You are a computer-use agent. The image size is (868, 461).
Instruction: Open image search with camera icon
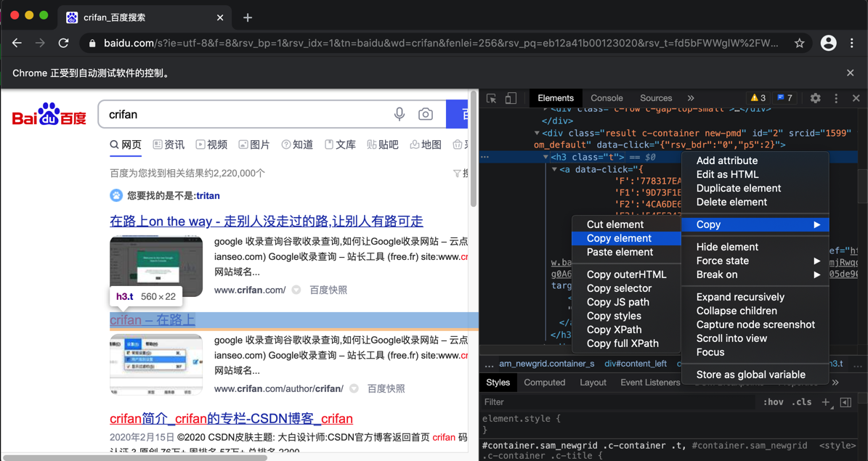[425, 114]
